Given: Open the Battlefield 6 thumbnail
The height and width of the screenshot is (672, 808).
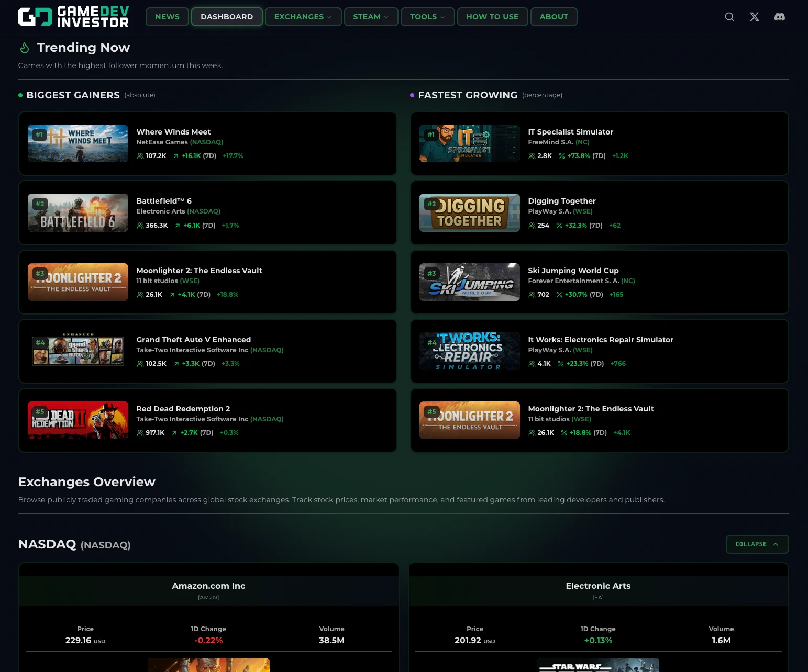Looking at the screenshot, I should pos(78,212).
